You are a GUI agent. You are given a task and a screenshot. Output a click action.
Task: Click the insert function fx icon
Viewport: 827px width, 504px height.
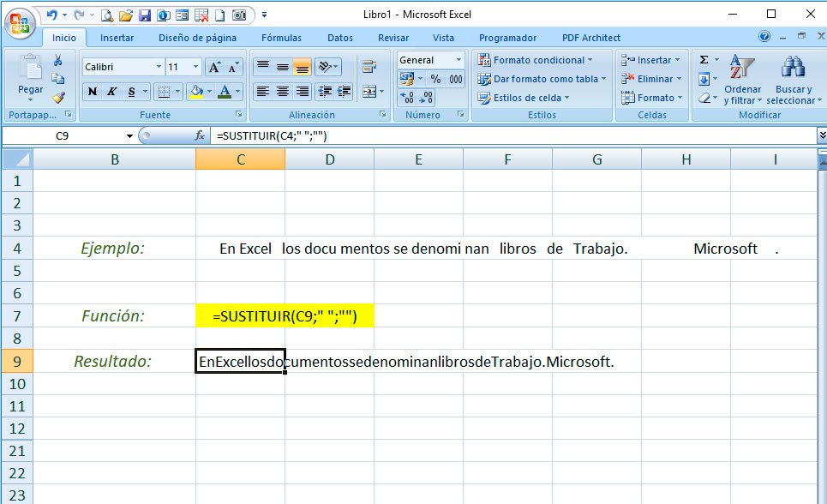pos(200,135)
